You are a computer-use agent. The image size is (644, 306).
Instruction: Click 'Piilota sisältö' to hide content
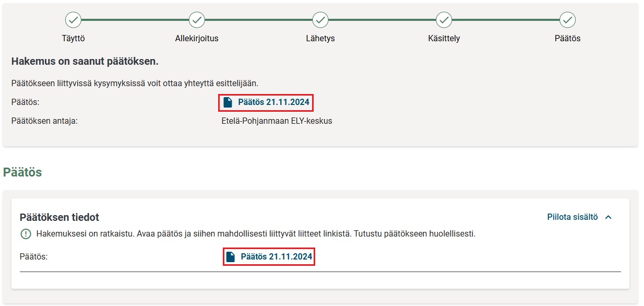572,217
